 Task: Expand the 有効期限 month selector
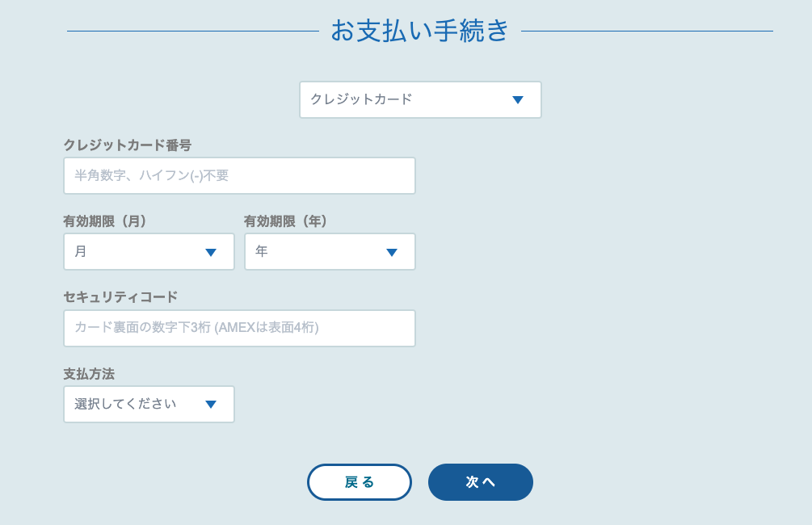[149, 252]
